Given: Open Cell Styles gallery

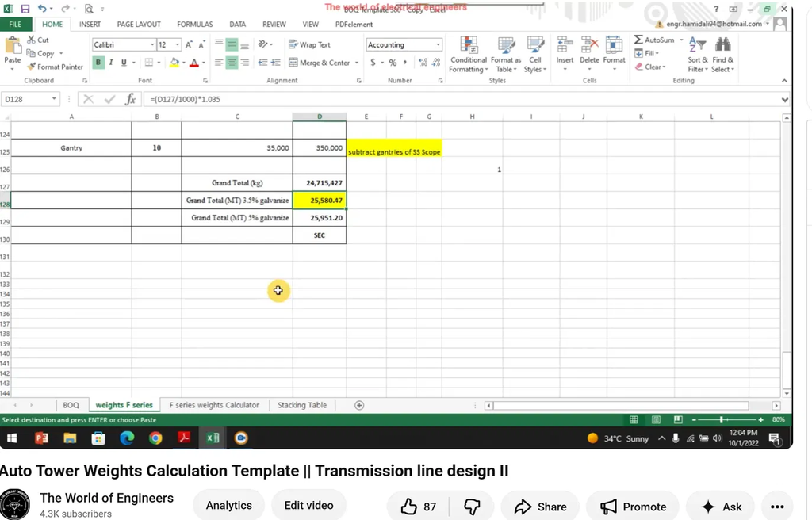Looking at the screenshot, I should pyautogui.click(x=535, y=55).
